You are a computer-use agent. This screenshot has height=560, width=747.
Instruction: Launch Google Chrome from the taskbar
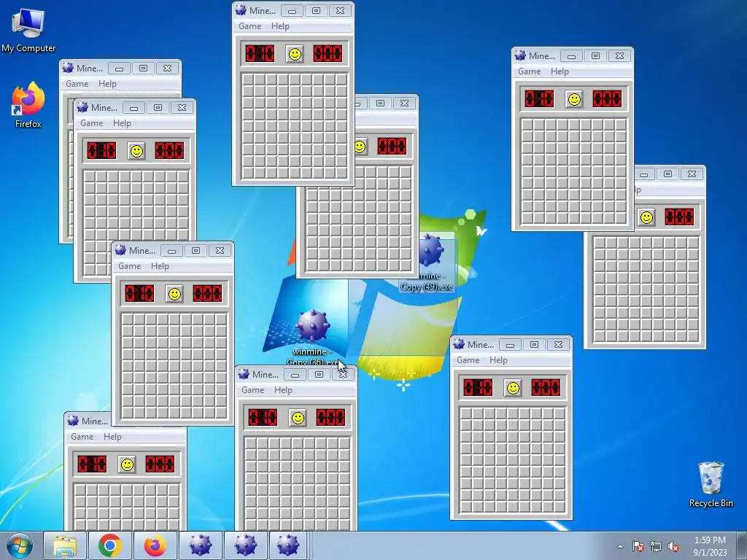tap(110, 545)
